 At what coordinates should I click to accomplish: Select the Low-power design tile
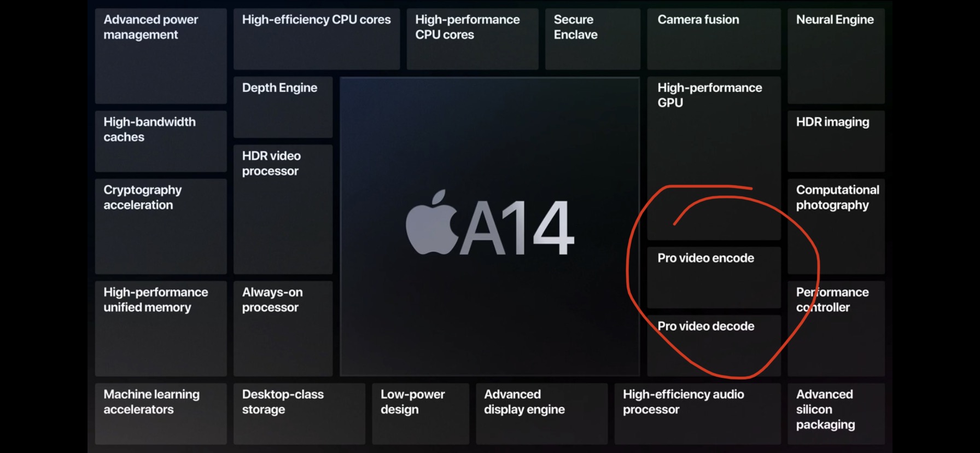[421, 414]
